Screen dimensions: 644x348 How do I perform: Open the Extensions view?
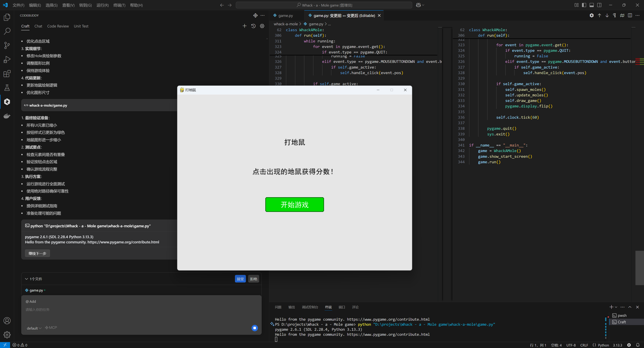pos(7,74)
